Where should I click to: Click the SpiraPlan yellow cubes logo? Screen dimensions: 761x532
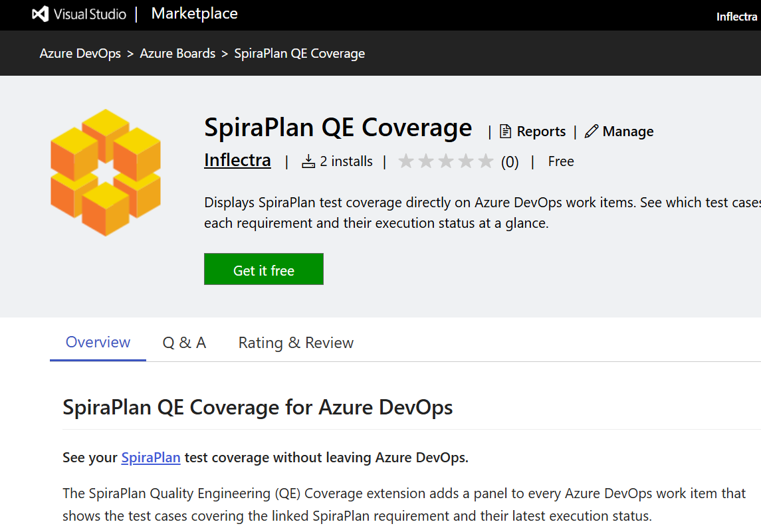tap(106, 173)
